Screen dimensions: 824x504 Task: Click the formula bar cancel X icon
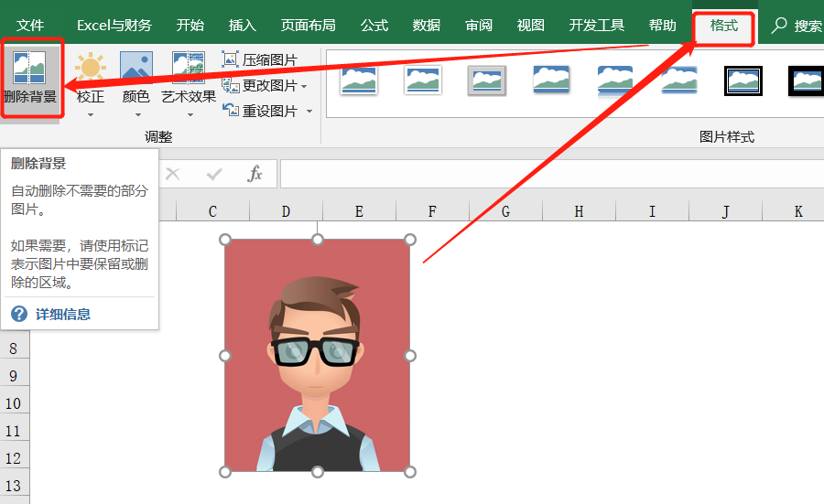click(173, 174)
